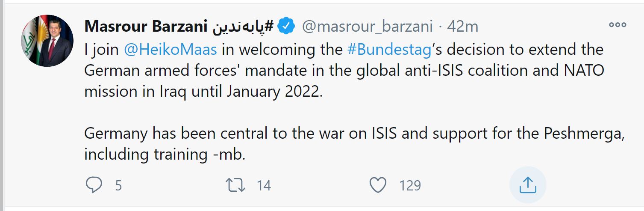Click the Kurdish hashtag in the display name
Screen dimensions: 644x211
point(242,27)
